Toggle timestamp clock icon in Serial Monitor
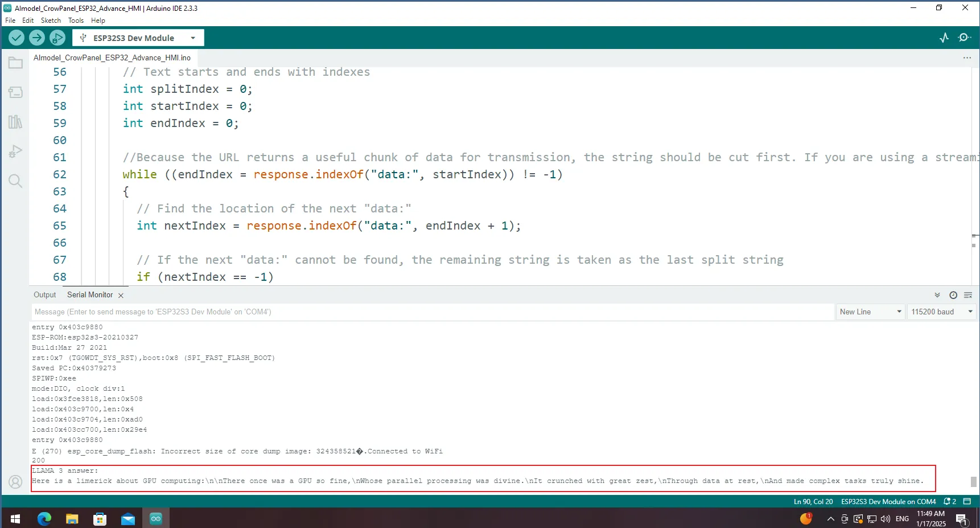The width and height of the screenshot is (980, 528). 953,295
